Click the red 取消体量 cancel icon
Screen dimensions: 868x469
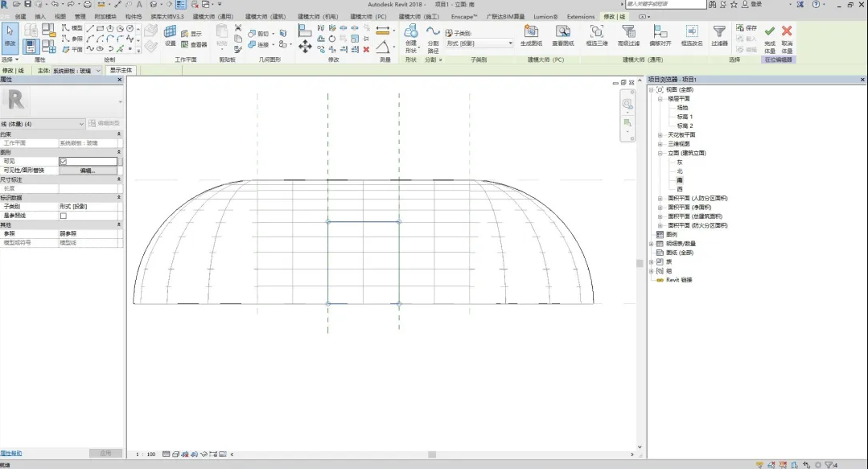pyautogui.click(x=787, y=31)
